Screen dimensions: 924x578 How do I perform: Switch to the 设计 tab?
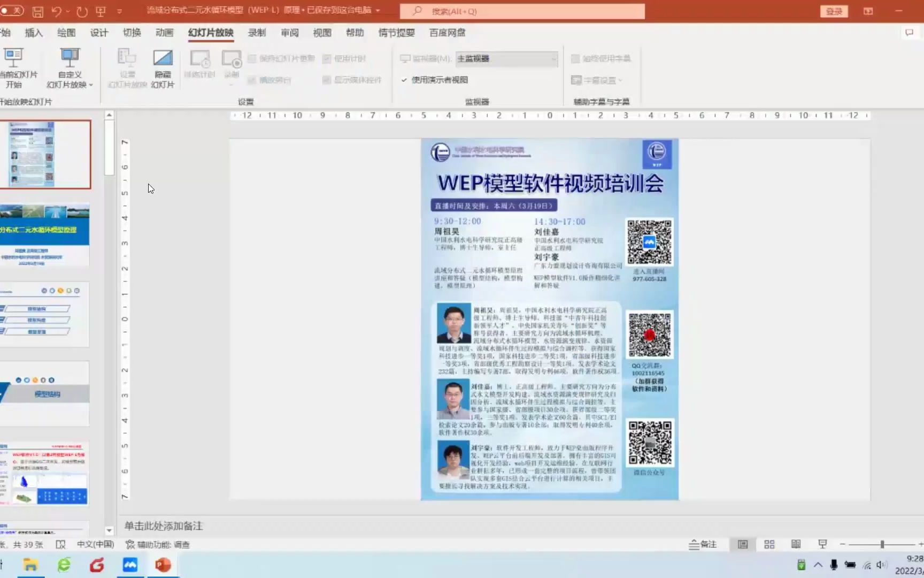click(99, 33)
